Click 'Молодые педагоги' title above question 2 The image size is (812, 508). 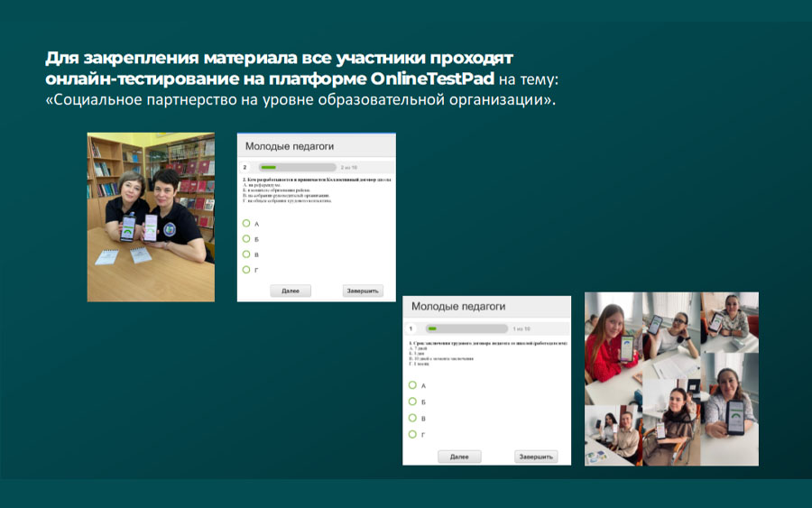[x=290, y=146]
